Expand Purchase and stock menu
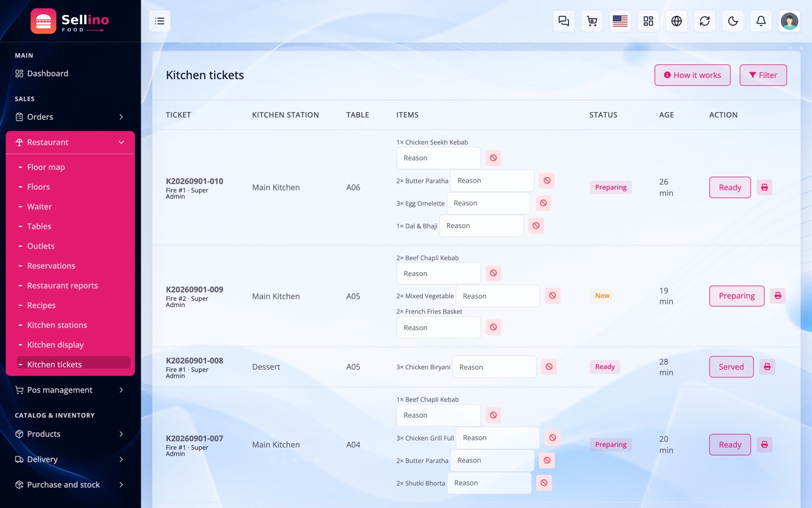The height and width of the screenshot is (508, 812). coord(70,485)
